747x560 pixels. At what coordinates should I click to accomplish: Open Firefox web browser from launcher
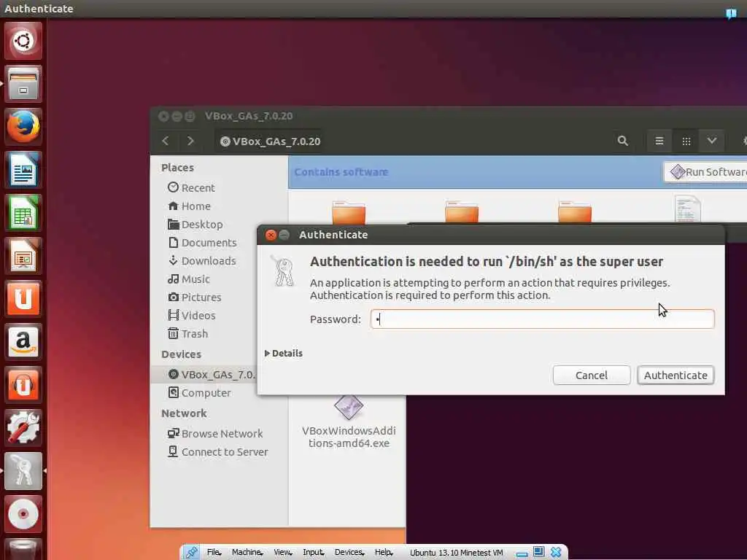click(x=23, y=127)
